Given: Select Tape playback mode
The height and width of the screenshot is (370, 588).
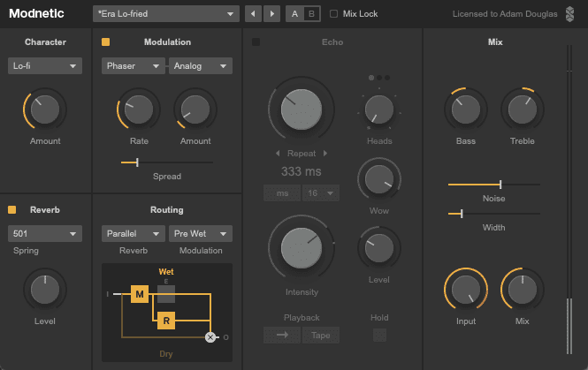Looking at the screenshot, I should click(x=321, y=336).
